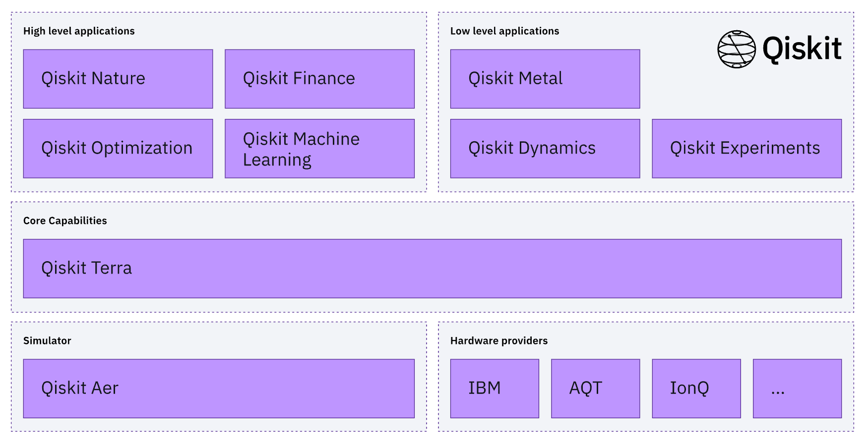Select the Qiskit Nature box
Image resolution: width=868 pixels, height=446 pixels.
coord(118,79)
